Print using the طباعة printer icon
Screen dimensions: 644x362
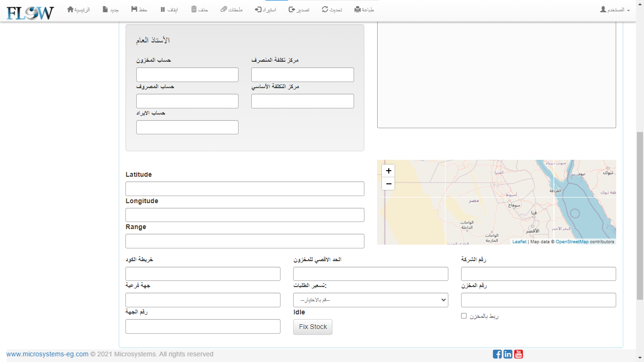click(x=358, y=9)
